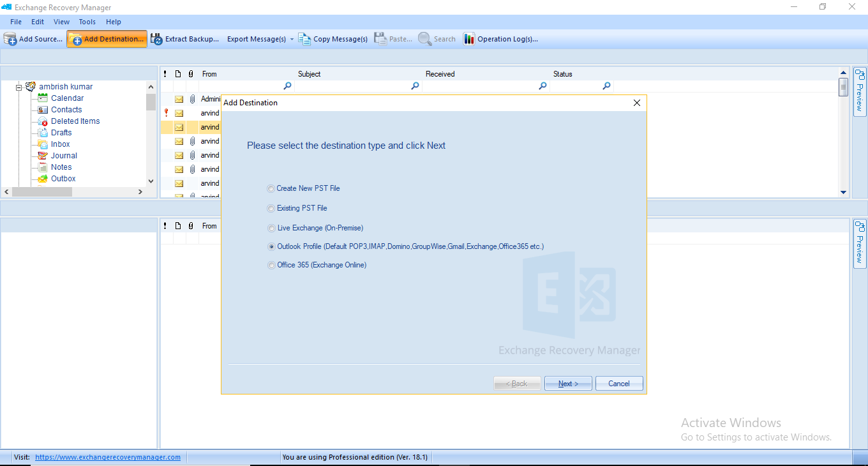Click the folder tree scroll right arrow
The image size is (868, 466).
click(140, 192)
